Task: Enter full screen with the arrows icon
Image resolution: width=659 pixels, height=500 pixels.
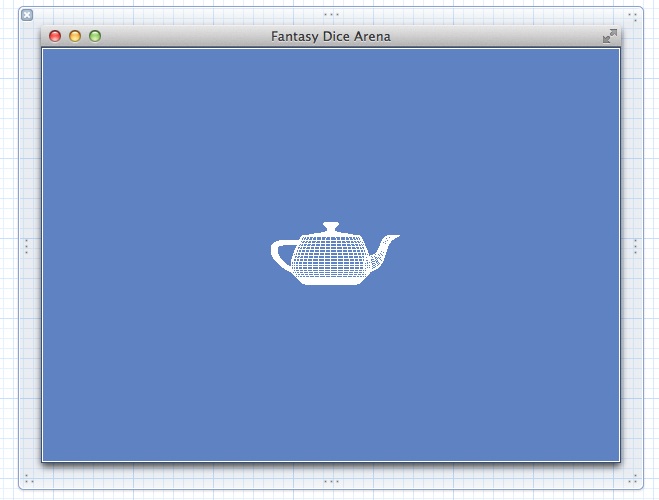Action: point(610,36)
